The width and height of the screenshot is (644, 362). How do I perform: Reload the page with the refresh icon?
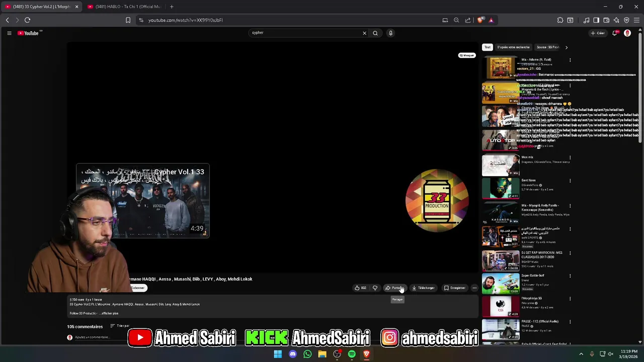(x=27, y=20)
